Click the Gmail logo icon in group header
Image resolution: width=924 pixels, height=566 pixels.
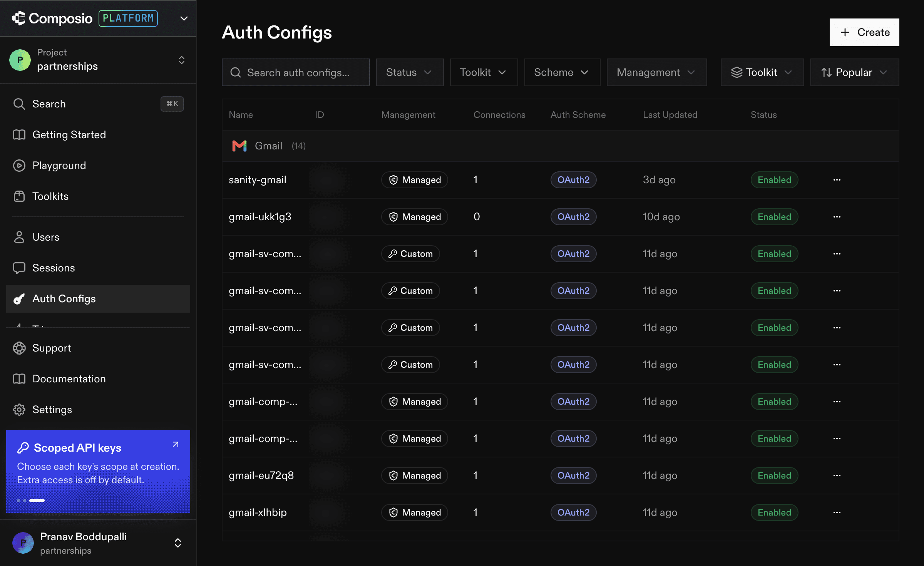(x=239, y=146)
